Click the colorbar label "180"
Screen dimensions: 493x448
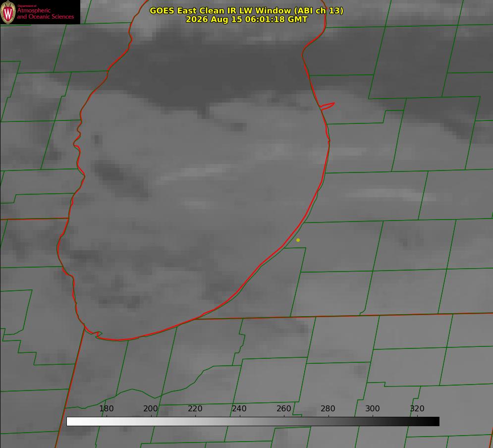coord(106,408)
